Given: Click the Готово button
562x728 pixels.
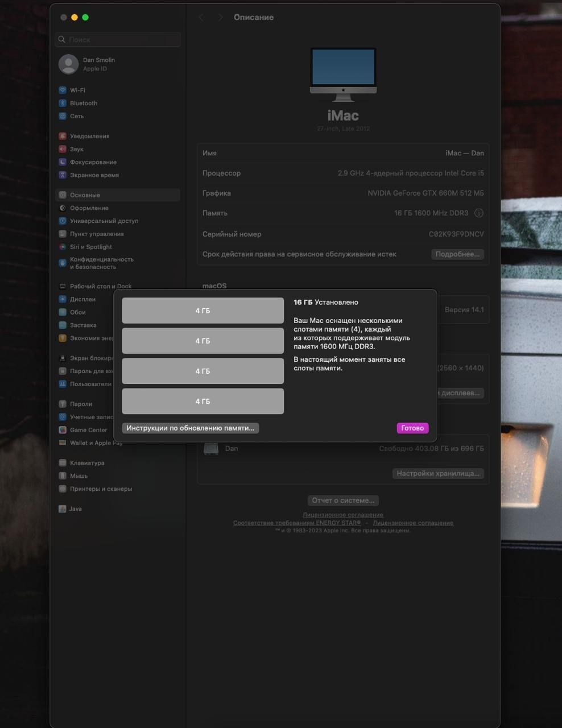Looking at the screenshot, I should tap(412, 428).
